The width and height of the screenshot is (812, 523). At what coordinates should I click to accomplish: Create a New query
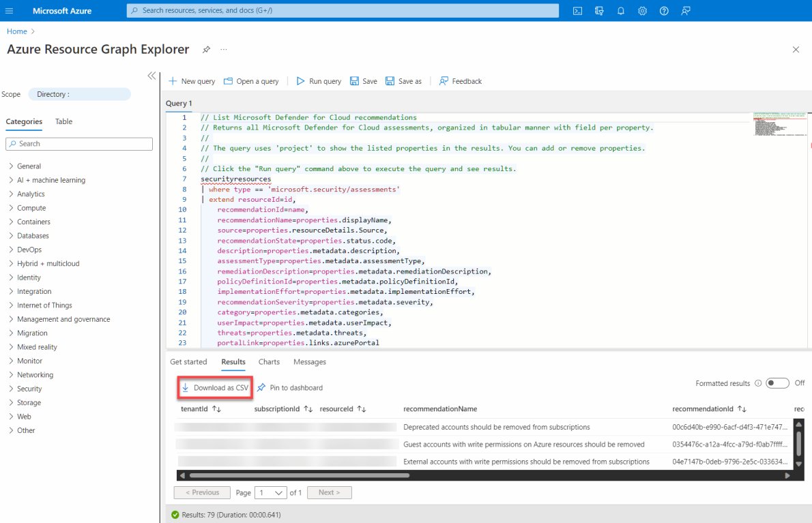[x=192, y=81]
